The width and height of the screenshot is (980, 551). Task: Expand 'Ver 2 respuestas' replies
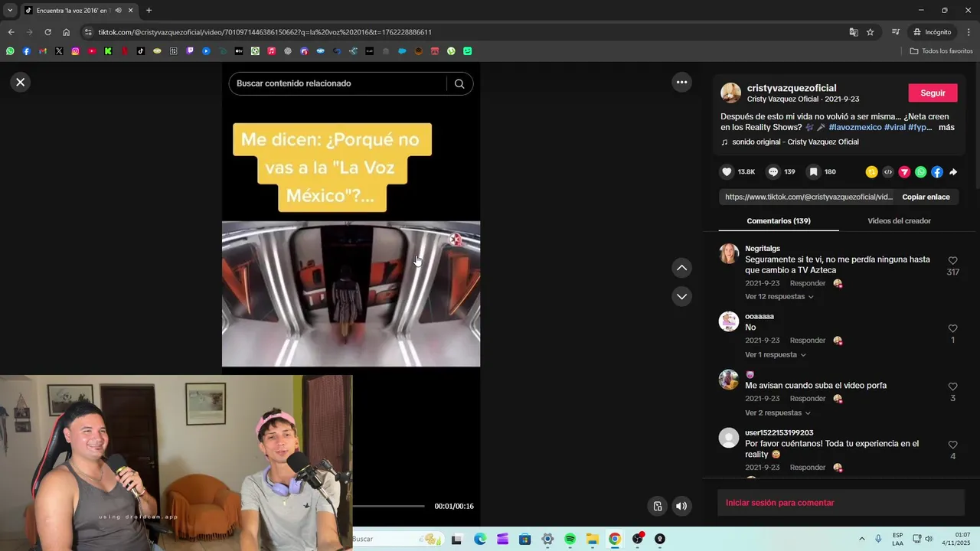[x=778, y=412]
